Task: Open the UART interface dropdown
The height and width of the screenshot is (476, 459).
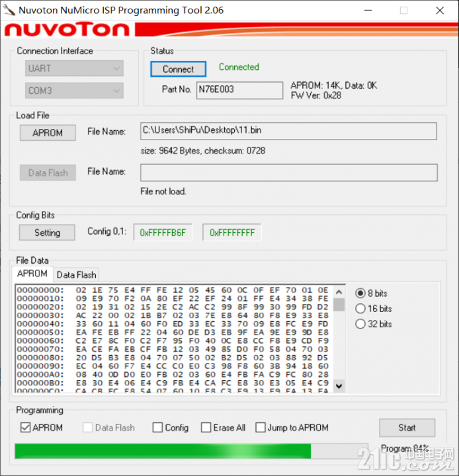Action: [x=74, y=68]
